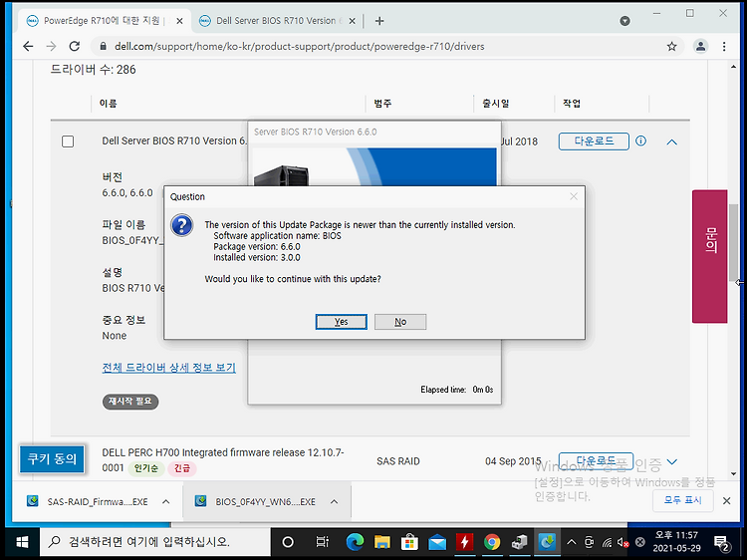Show hidden system tray icons
The image size is (747, 560).
[x=572, y=542]
